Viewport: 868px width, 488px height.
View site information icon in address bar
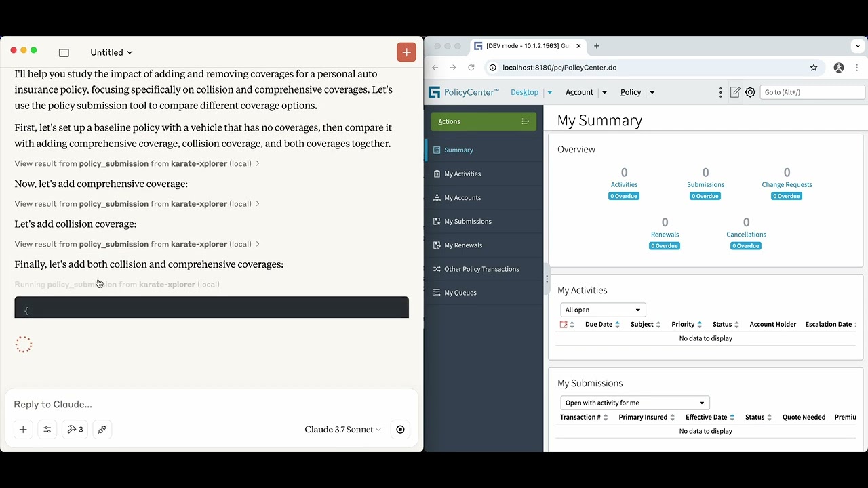tap(493, 68)
